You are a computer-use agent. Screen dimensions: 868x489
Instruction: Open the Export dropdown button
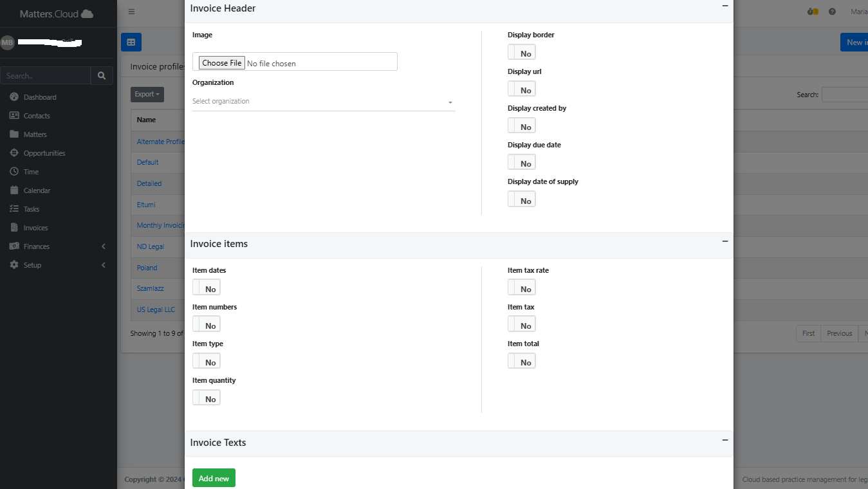coord(147,95)
